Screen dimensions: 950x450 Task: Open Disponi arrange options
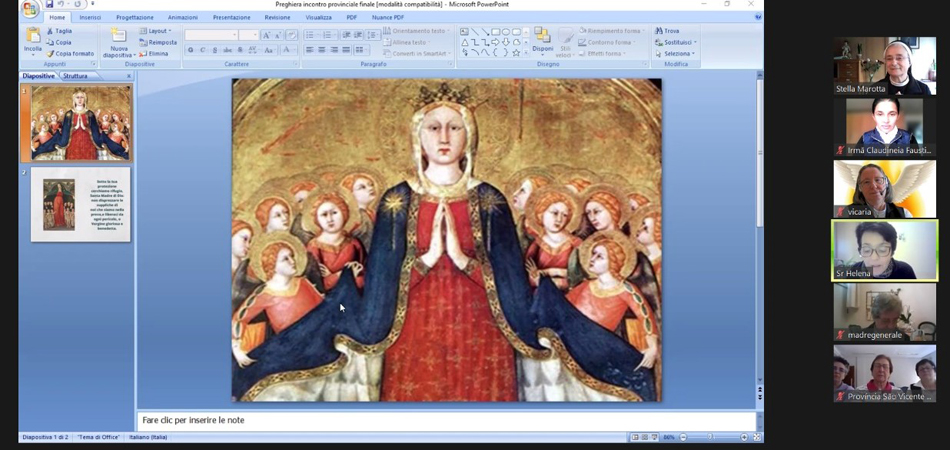[543, 41]
